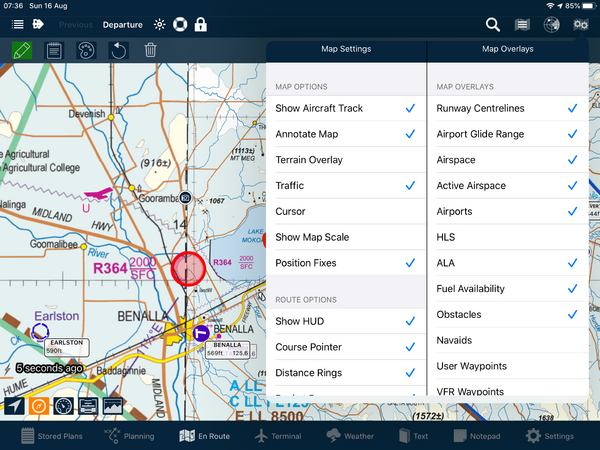Open the map settings gears icon
The image size is (600, 450).
point(580,25)
